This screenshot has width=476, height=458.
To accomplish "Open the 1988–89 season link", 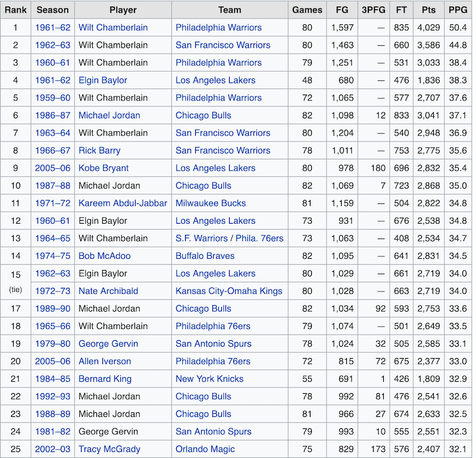I will pos(52,415).
